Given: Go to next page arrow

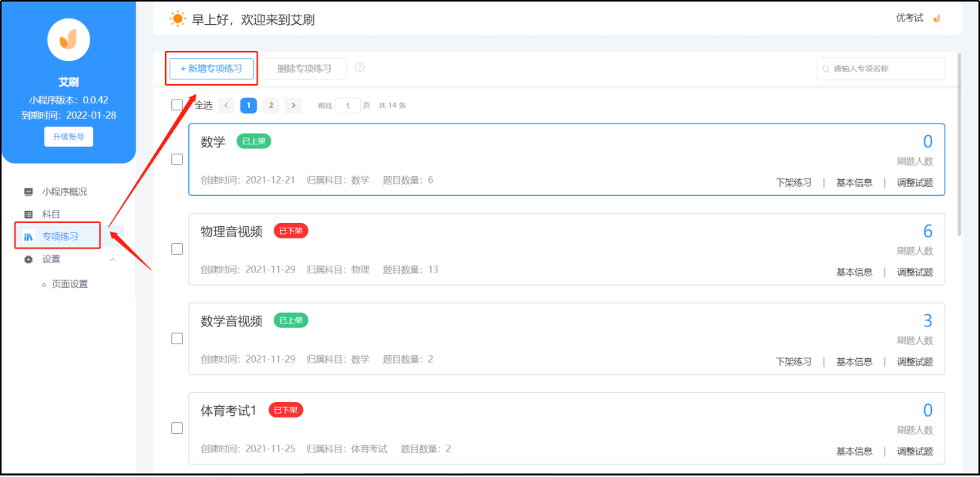Looking at the screenshot, I should tap(293, 106).
